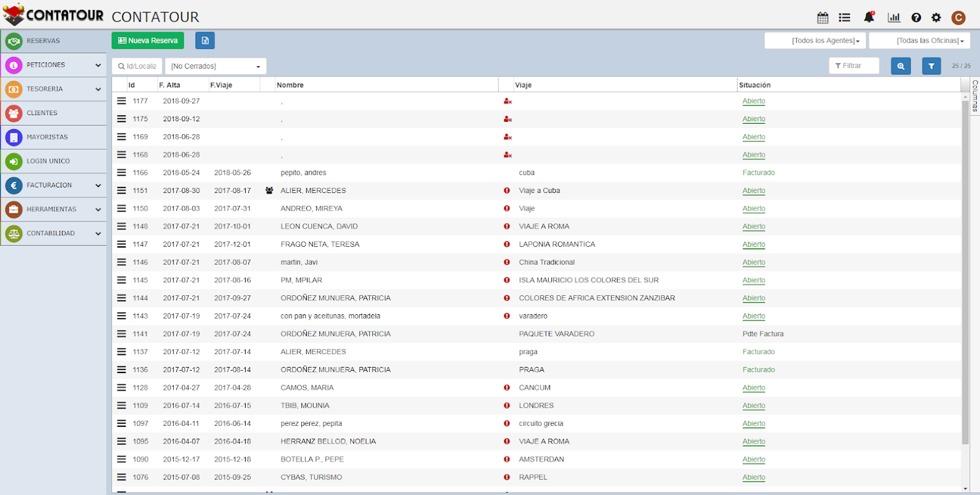Click the Reservas sidebar icon
The image size is (980, 495).
point(14,41)
